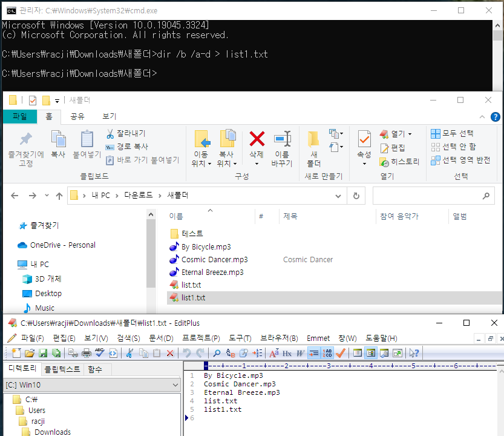This screenshot has height=436, width=504.
Task: Open 도구(T) menu in EditPlus
Action: tap(240, 338)
